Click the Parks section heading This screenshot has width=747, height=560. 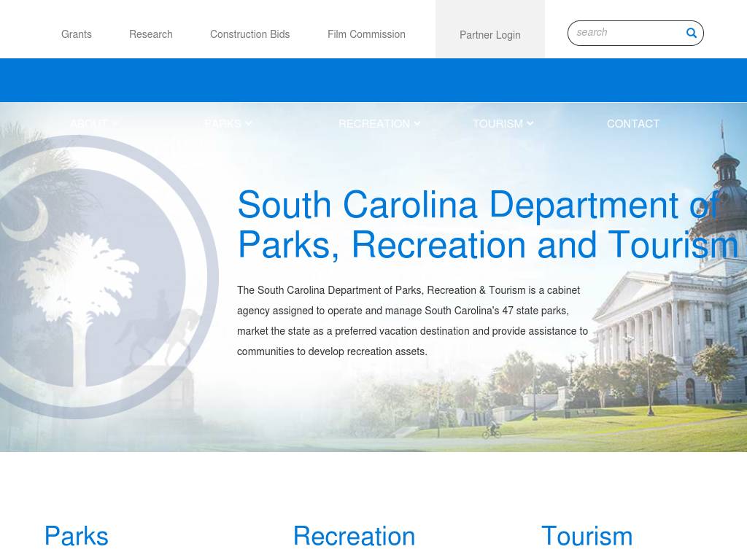pyautogui.click(x=77, y=536)
